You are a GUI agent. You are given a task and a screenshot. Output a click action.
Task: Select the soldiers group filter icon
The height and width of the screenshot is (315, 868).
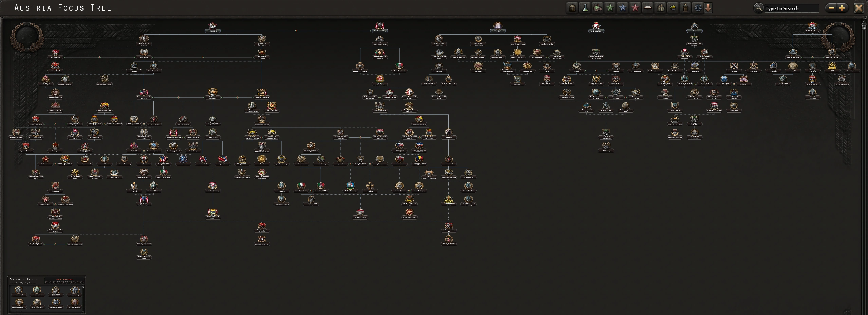click(x=660, y=8)
